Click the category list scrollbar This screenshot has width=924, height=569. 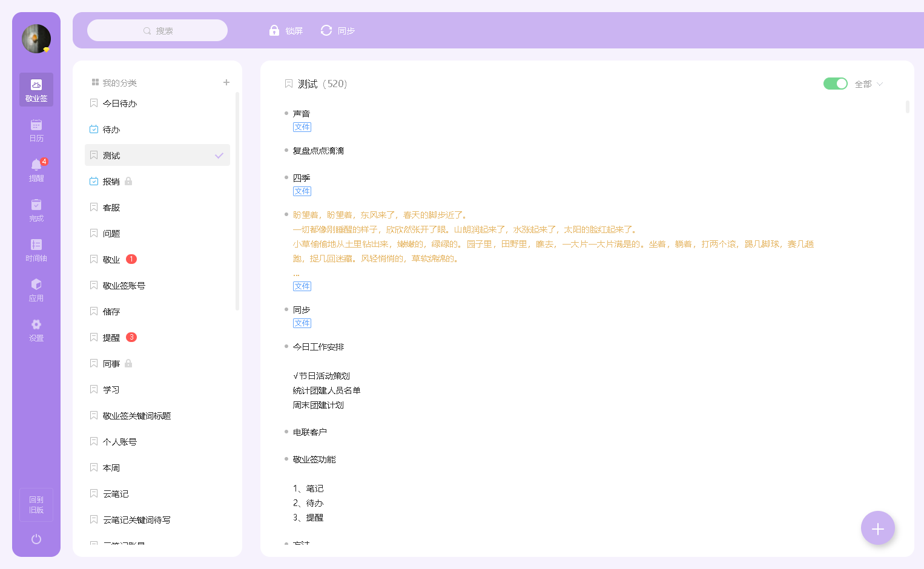pos(237,201)
